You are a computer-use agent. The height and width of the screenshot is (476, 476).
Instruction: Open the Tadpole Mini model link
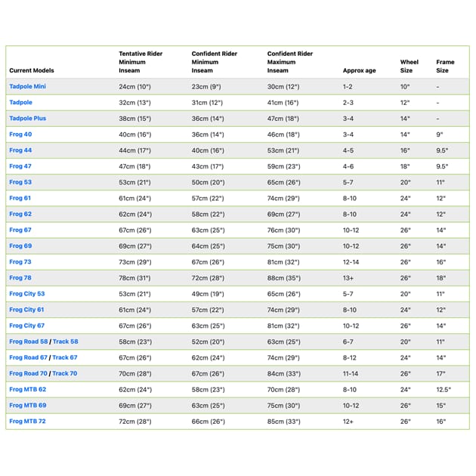(x=27, y=87)
